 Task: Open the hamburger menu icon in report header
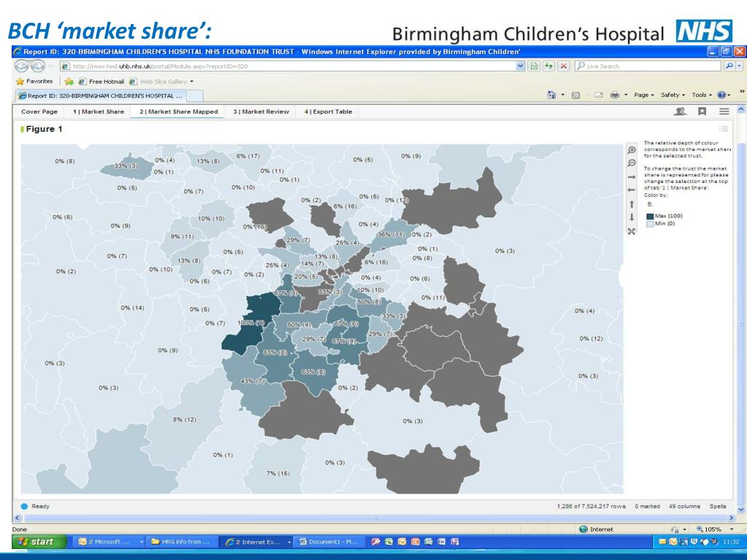[724, 112]
